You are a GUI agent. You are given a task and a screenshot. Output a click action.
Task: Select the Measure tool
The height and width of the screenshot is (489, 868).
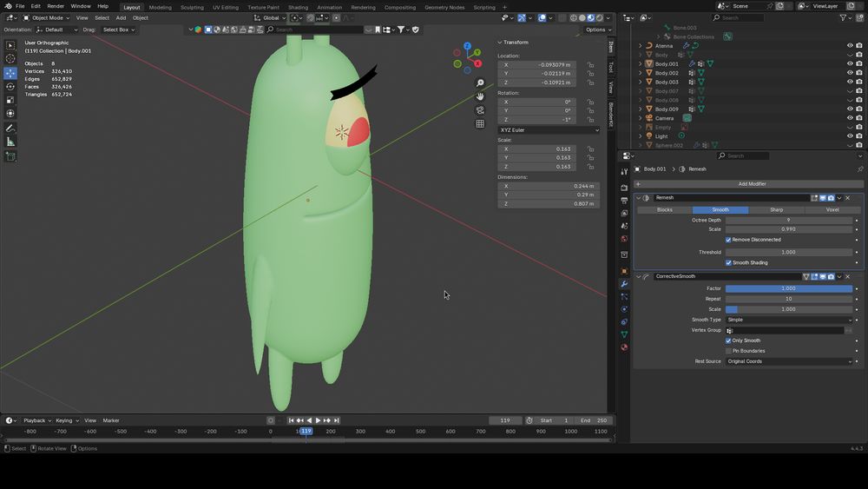tap(10, 142)
